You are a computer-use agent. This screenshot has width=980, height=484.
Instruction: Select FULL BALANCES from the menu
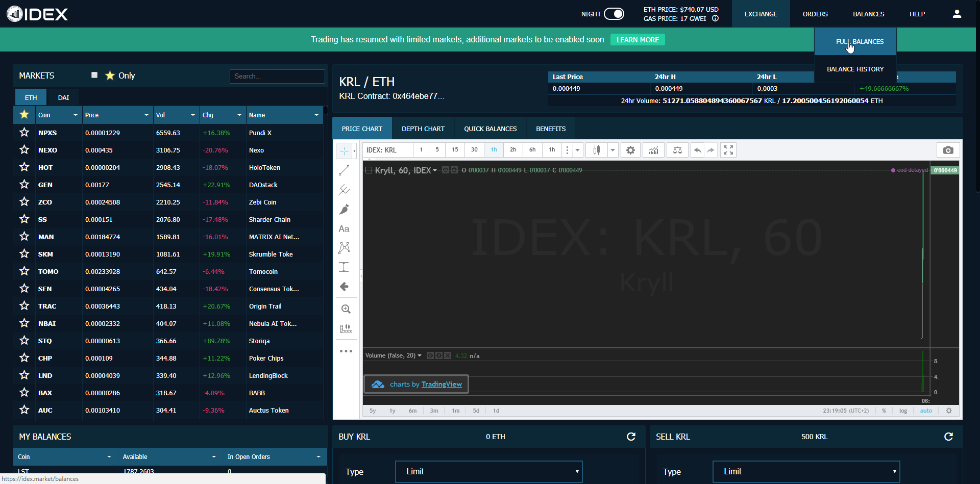[x=855, y=41]
